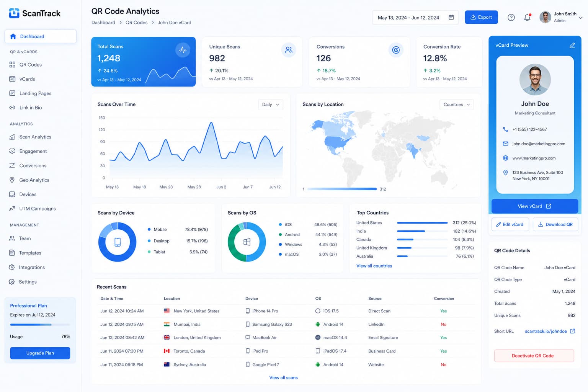
Task: Click the Export button
Action: point(481,17)
